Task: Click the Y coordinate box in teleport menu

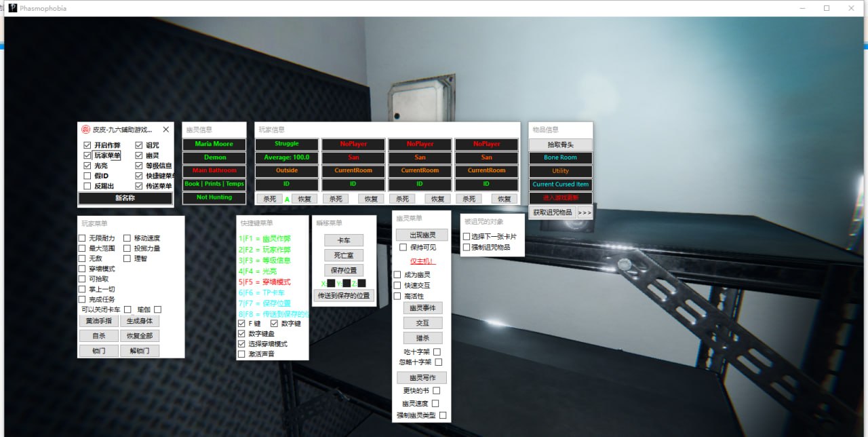Action: pyautogui.click(x=347, y=283)
